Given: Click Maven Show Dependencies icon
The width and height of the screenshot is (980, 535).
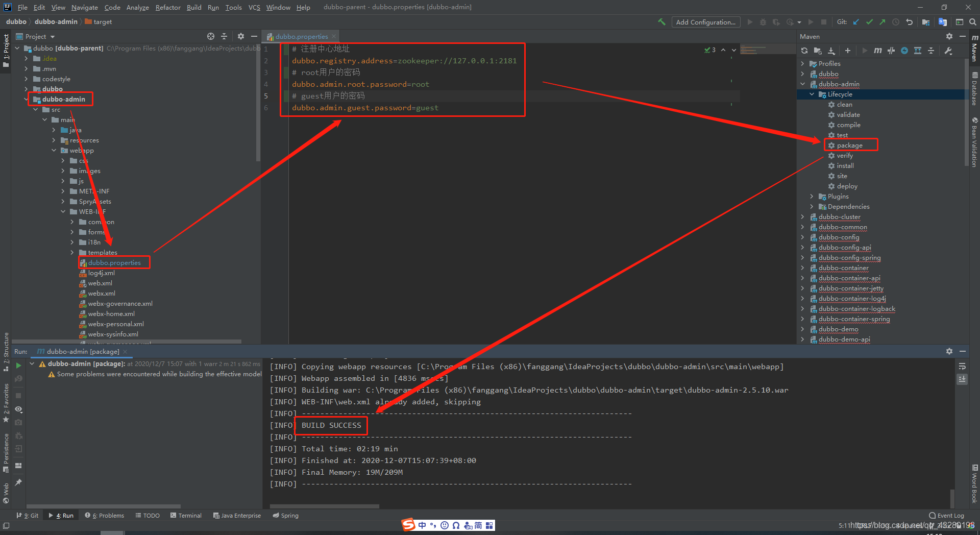Looking at the screenshot, I should [x=918, y=51].
